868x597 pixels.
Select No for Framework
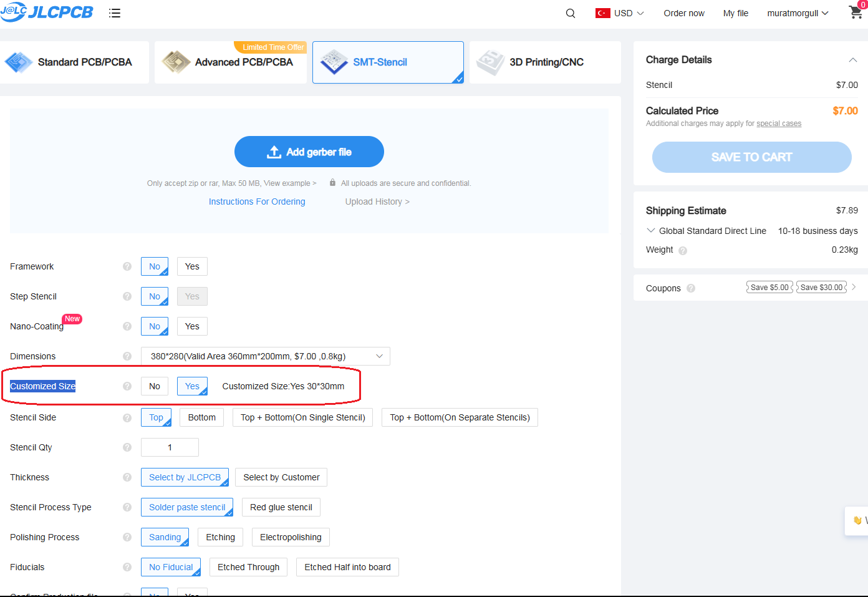click(155, 266)
